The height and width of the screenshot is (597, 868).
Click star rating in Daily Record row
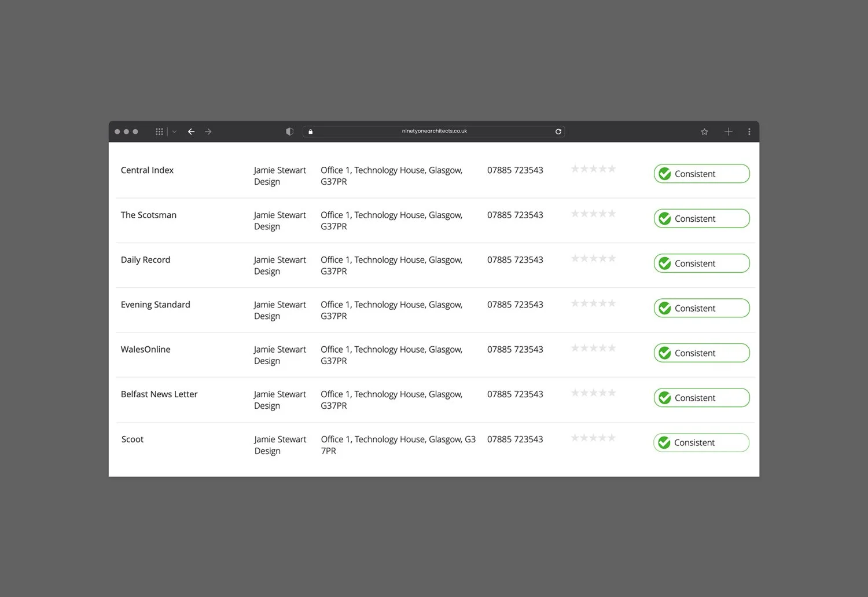pos(593,258)
